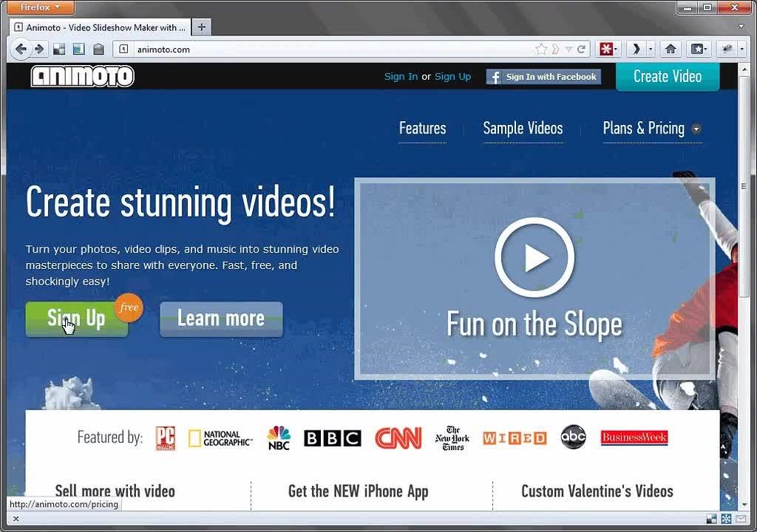757x532 pixels.
Task: Click Sign In with Facebook button
Action: [543, 77]
